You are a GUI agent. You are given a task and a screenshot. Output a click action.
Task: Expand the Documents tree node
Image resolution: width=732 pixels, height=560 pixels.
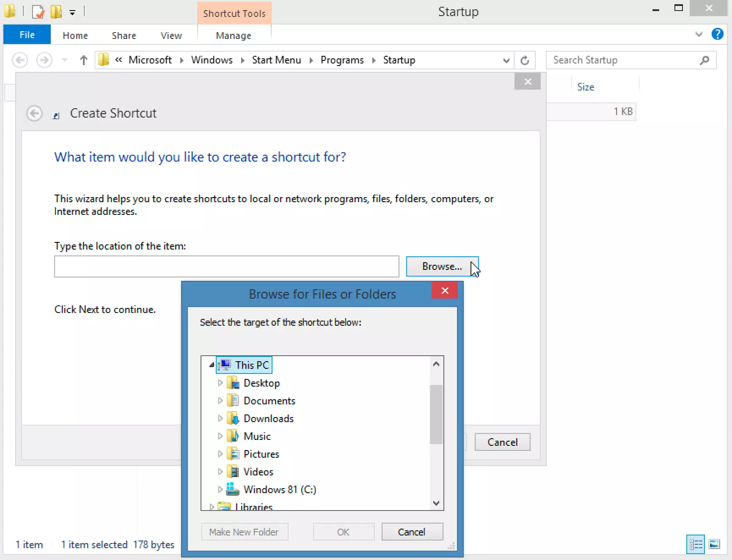pyautogui.click(x=220, y=401)
